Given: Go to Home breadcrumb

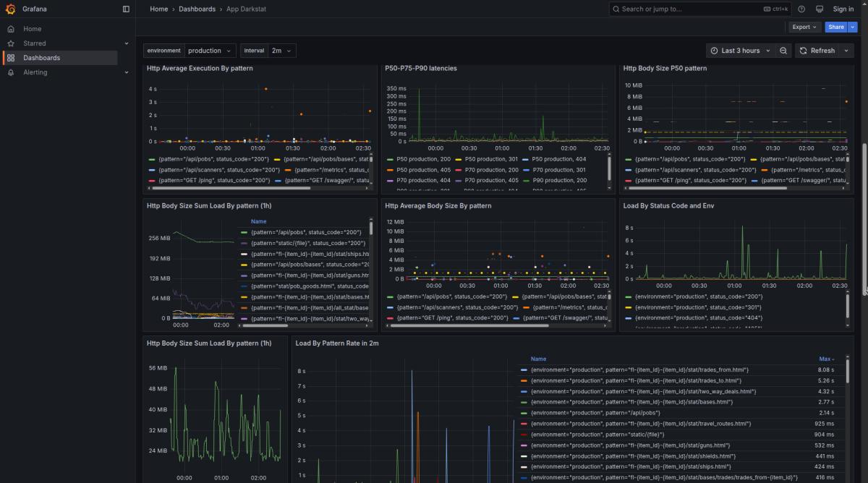Looking at the screenshot, I should point(158,9).
